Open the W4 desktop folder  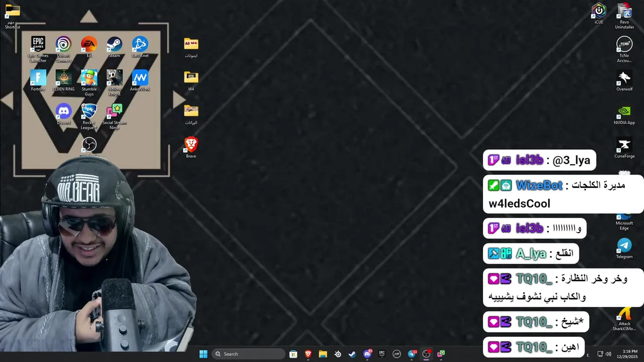[191, 80]
